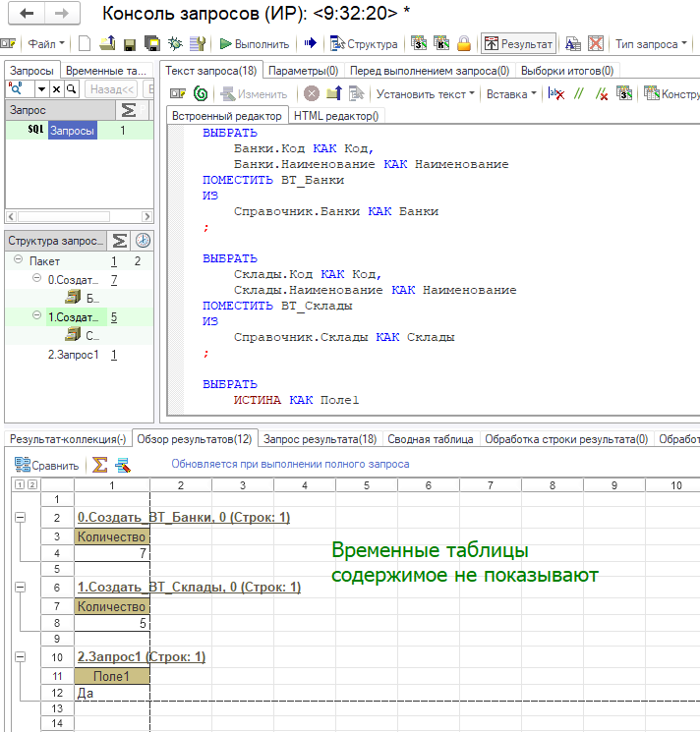Switch to the Параметры(0) tab
The image size is (700, 732).
pos(303,71)
